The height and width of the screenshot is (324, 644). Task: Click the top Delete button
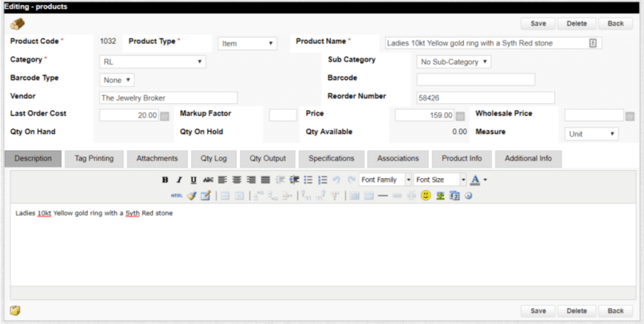tap(576, 24)
